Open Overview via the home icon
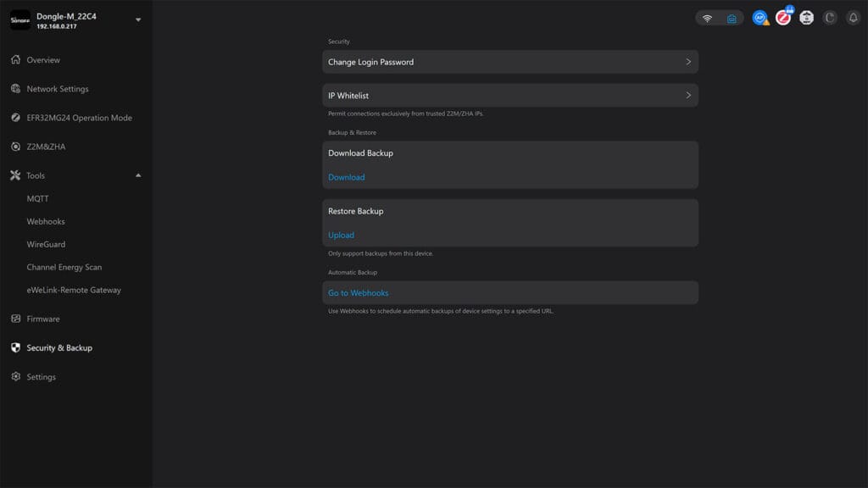This screenshot has width=868, height=488. [14, 59]
